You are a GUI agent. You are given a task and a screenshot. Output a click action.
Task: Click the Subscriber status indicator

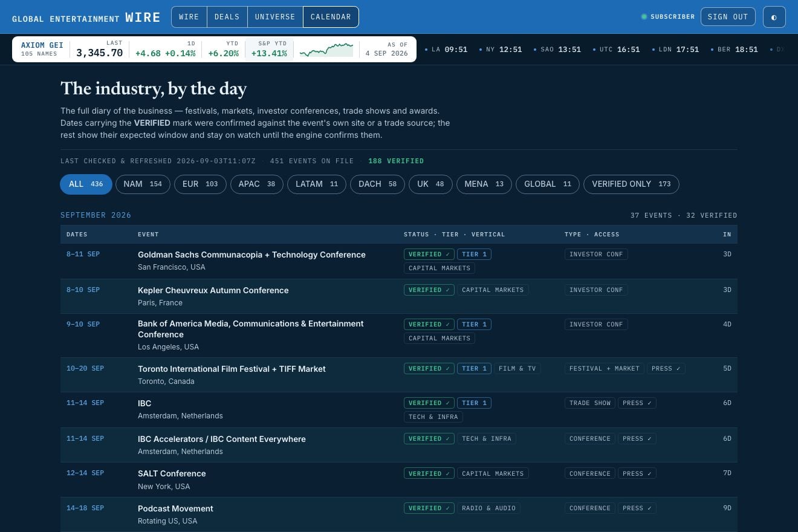point(668,17)
